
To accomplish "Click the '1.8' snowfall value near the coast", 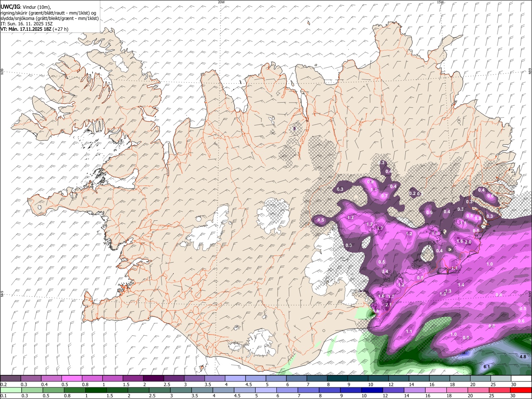I will [x=377, y=311].
